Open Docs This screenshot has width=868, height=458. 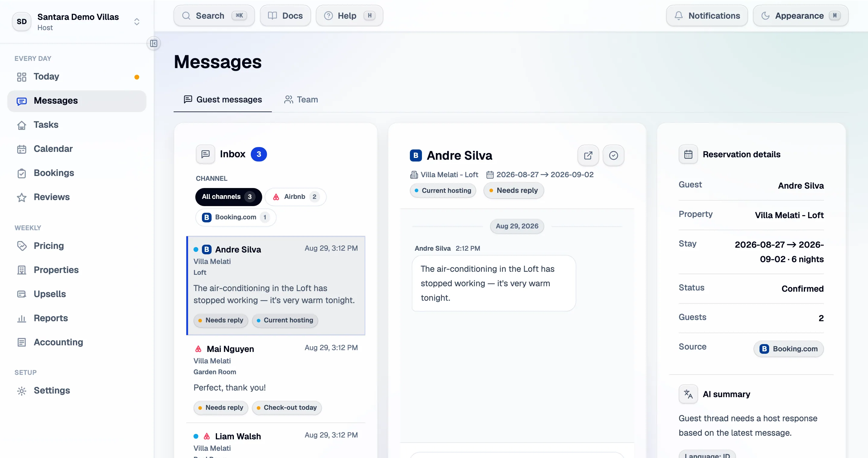[285, 15]
